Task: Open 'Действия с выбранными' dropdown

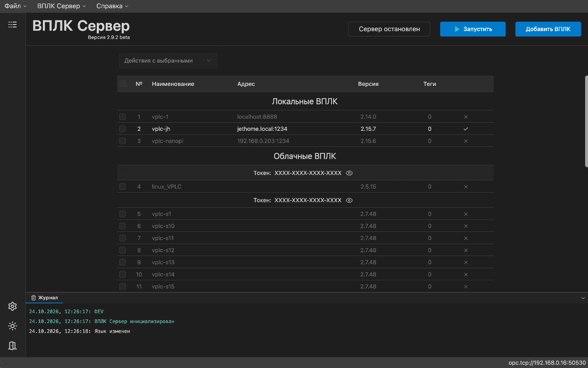Action: click(168, 61)
